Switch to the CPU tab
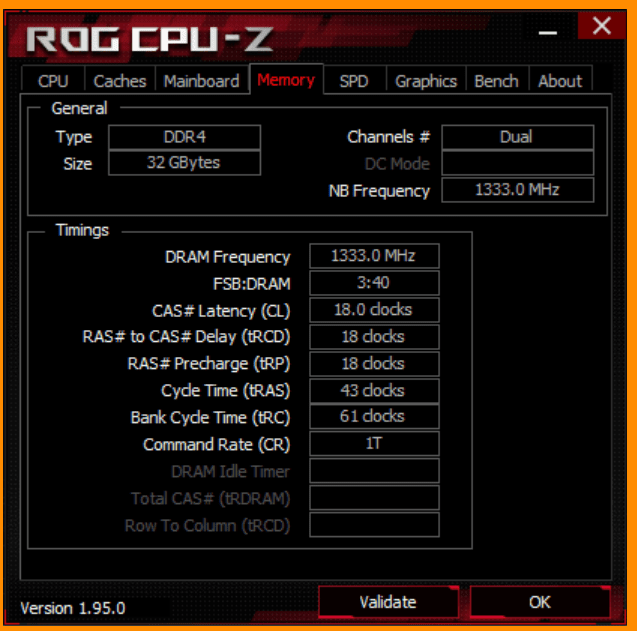637x631 pixels. [53, 80]
